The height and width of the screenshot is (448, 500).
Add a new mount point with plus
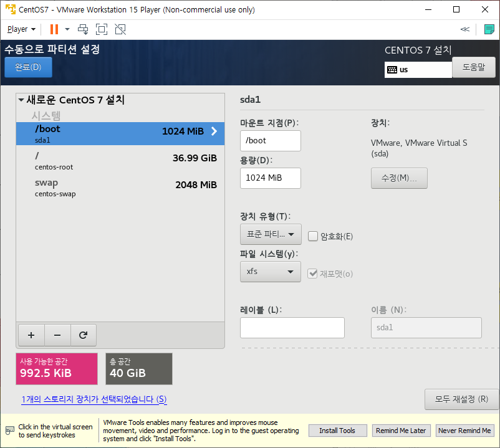coord(31,335)
